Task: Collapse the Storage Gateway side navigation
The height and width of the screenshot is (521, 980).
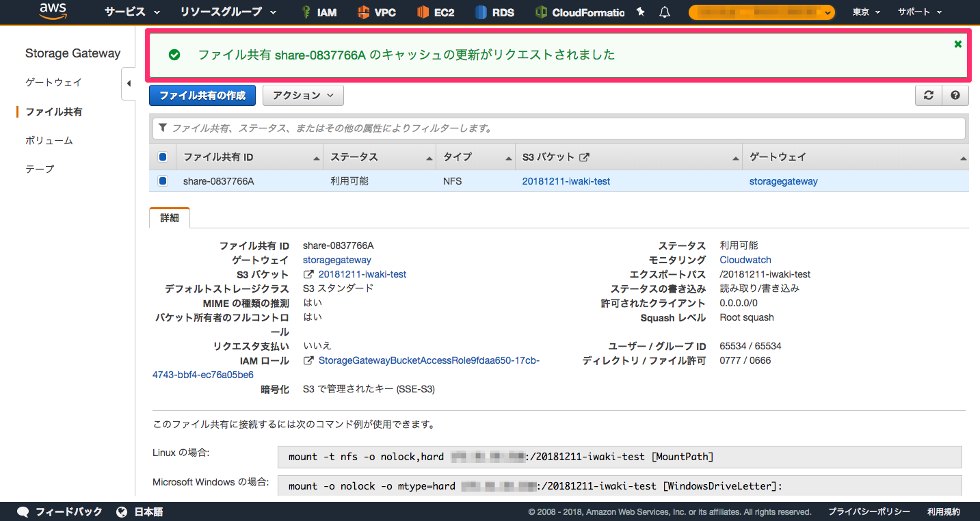Action: click(129, 83)
